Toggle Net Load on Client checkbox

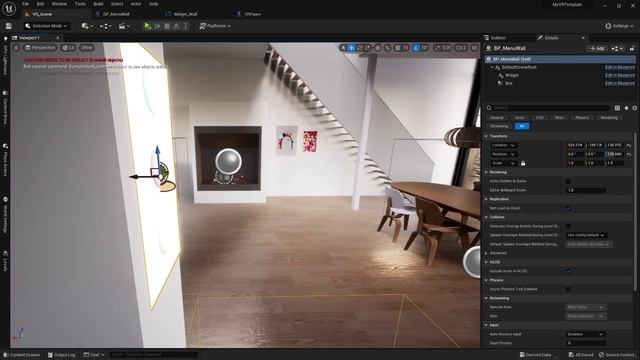[x=568, y=209]
